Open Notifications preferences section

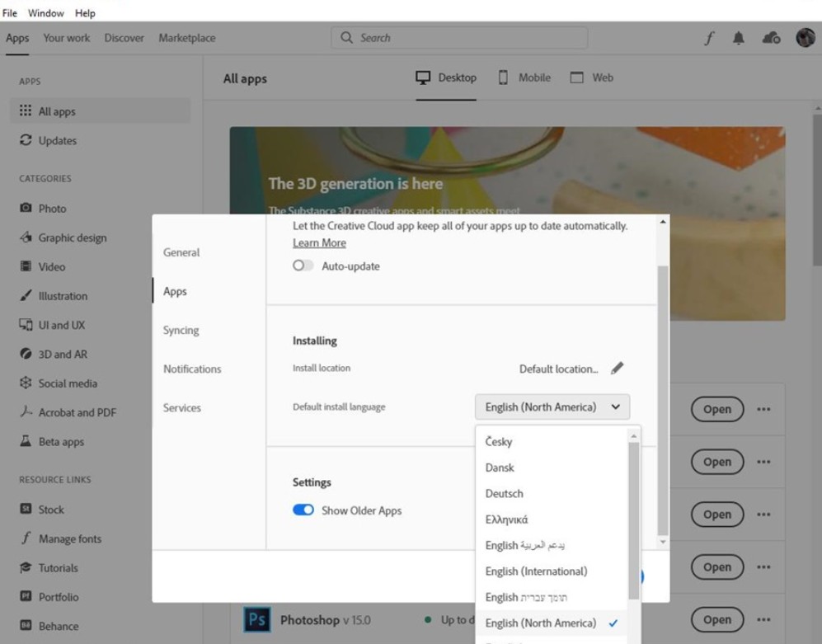coord(192,369)
